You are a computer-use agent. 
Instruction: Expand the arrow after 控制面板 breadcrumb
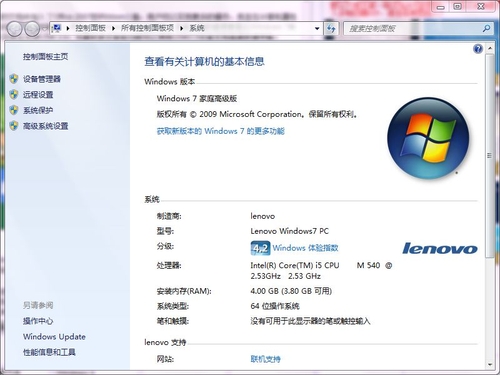click(113, 28)
